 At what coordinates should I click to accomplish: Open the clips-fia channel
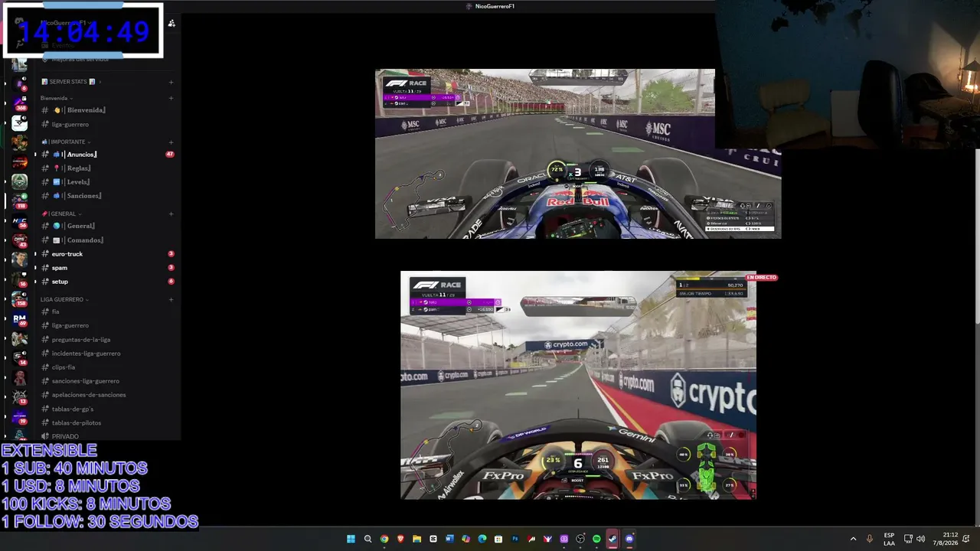(107, 367)
